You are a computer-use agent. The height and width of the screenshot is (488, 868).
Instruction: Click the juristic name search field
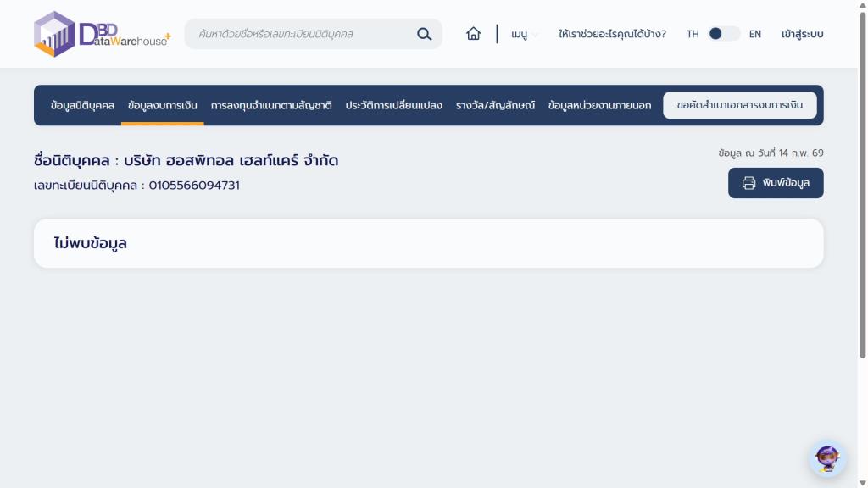point(301,34)
